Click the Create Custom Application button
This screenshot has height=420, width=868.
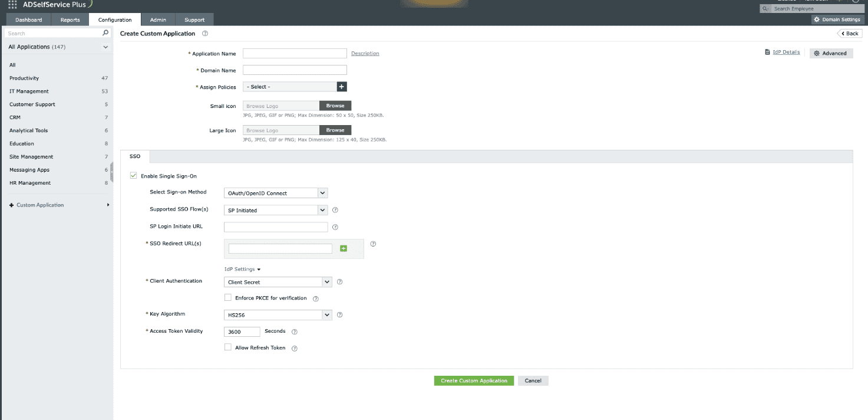tap(473, 380)
